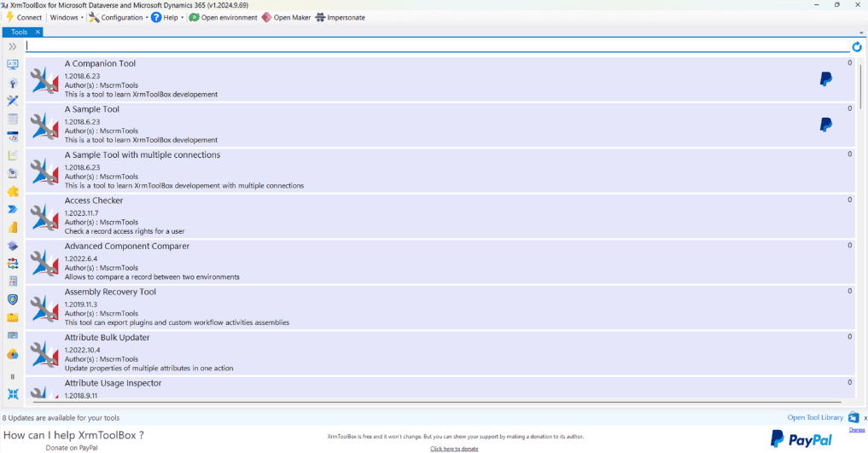Select the yellow puzzle piece sidebar icon
This screenshot has width=868, height=453.
(x=13, y=191)
